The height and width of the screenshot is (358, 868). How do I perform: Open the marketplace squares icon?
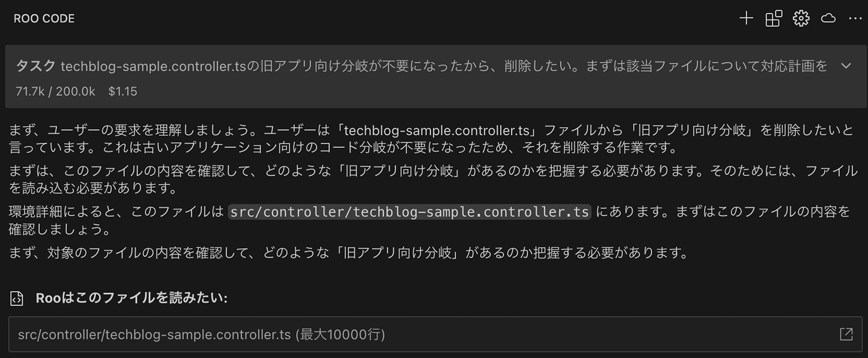774,18
